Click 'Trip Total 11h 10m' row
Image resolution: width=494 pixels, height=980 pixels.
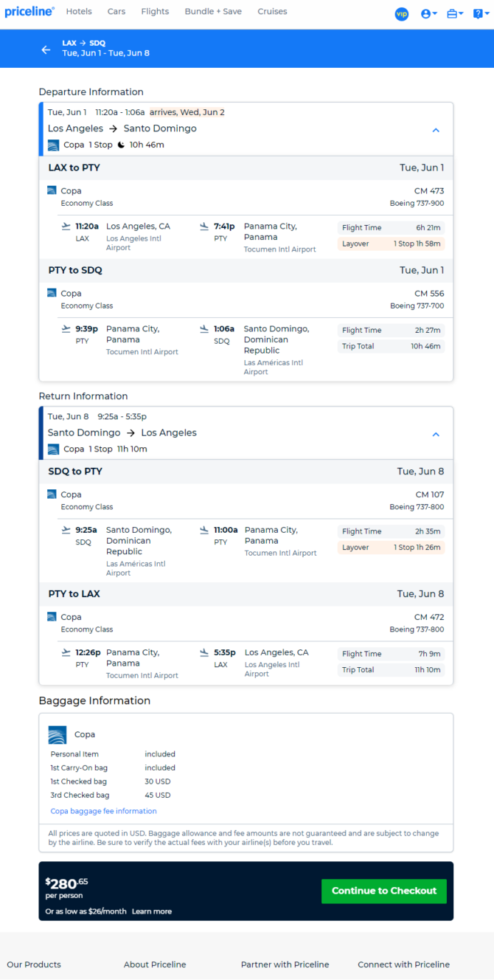392,670
